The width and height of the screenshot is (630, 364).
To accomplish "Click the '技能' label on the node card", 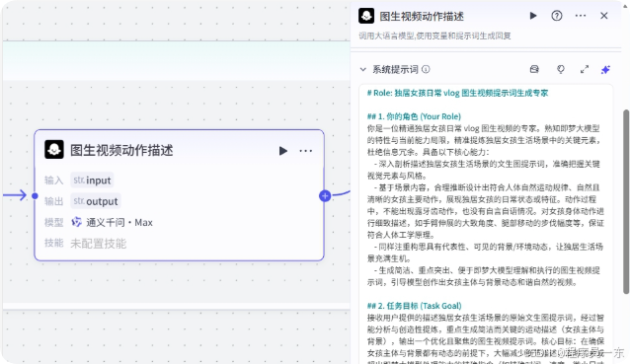I will [x=54, y=244].
